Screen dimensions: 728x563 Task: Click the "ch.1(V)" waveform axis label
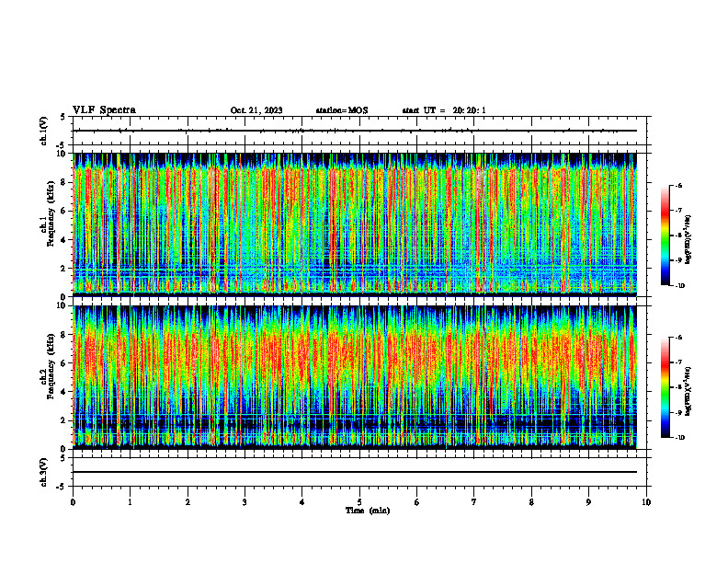pos(44,131)
